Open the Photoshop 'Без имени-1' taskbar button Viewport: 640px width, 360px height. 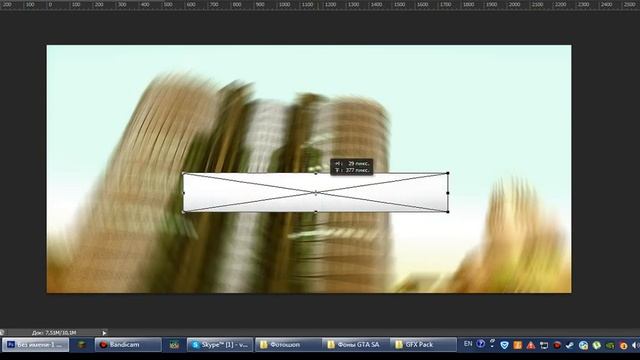pyautogui.click(x=36, y=345)
